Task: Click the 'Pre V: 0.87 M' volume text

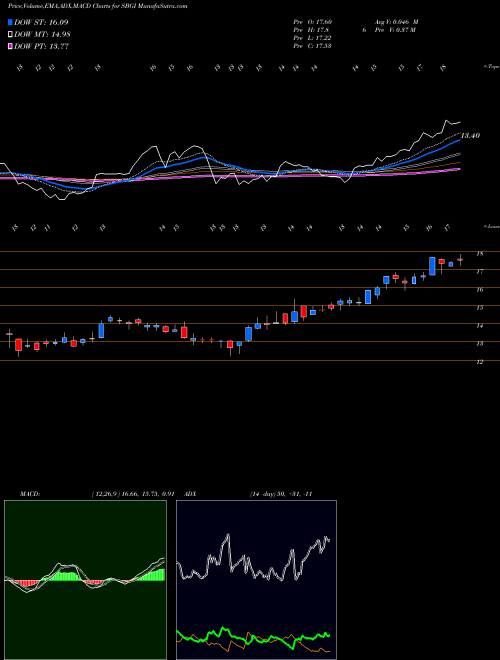Action: pos(396,30)
